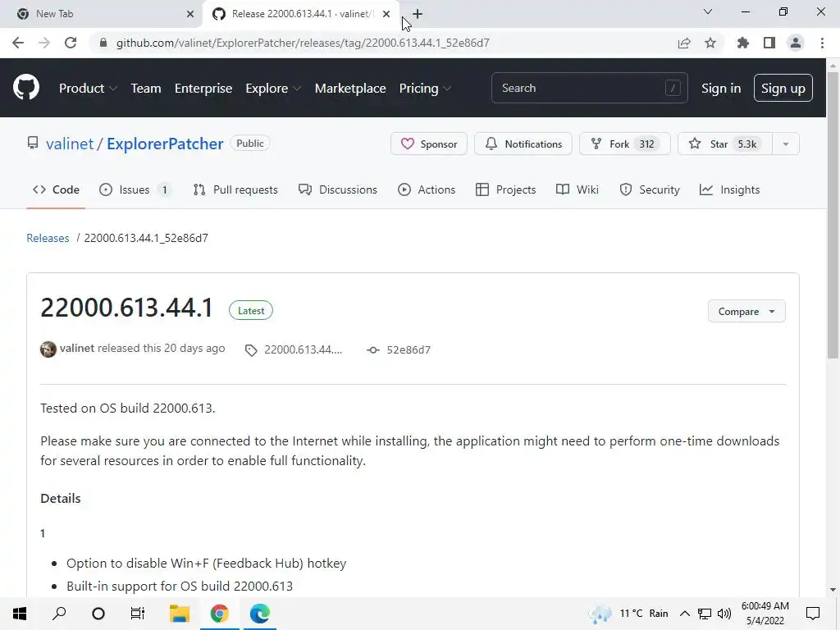Reload the page with refresh icon
This screenshot has height=630, width=840.
pyautogui.click(x=71, y=43)
